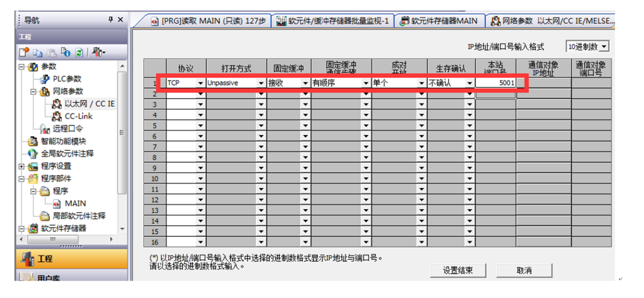Image resolution: width=644 pixels, height=298 pixels.
Task: Open PLC参数 in the project tree
Action: 66,79
